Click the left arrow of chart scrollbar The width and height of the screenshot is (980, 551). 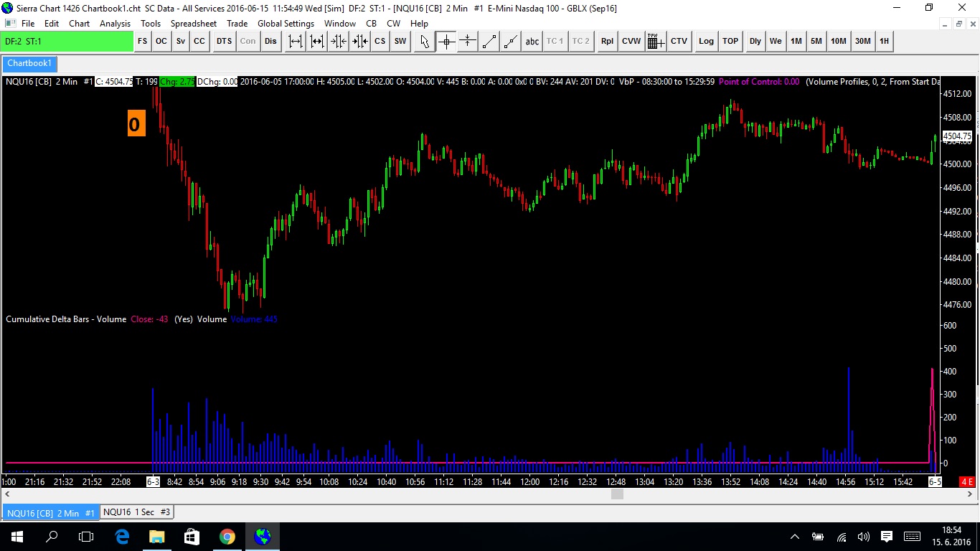(7, 494)
